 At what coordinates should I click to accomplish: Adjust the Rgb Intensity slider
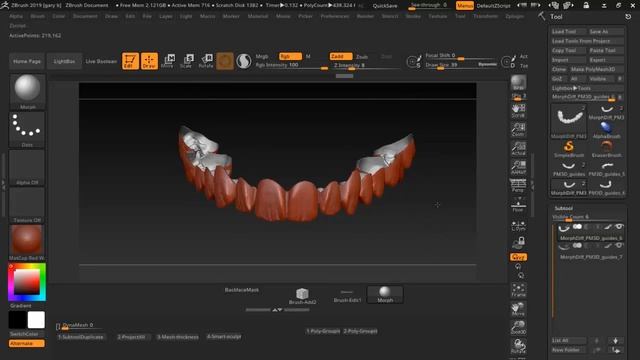(x=291, y=65)
